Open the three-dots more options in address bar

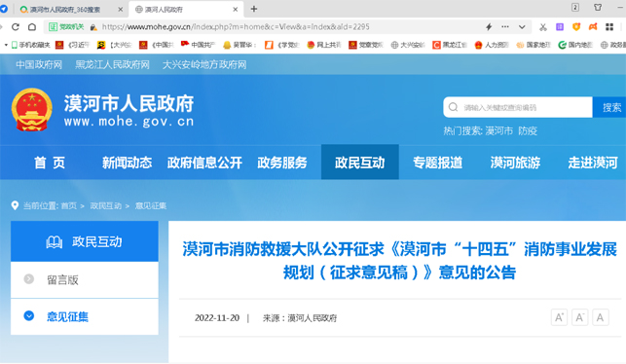(x=505, y=26)
